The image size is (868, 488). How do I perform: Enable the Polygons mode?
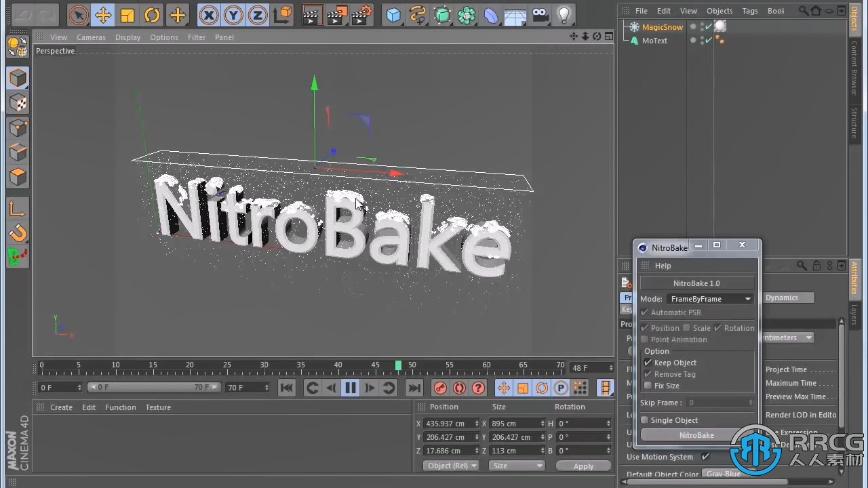[x=18, y=177]
